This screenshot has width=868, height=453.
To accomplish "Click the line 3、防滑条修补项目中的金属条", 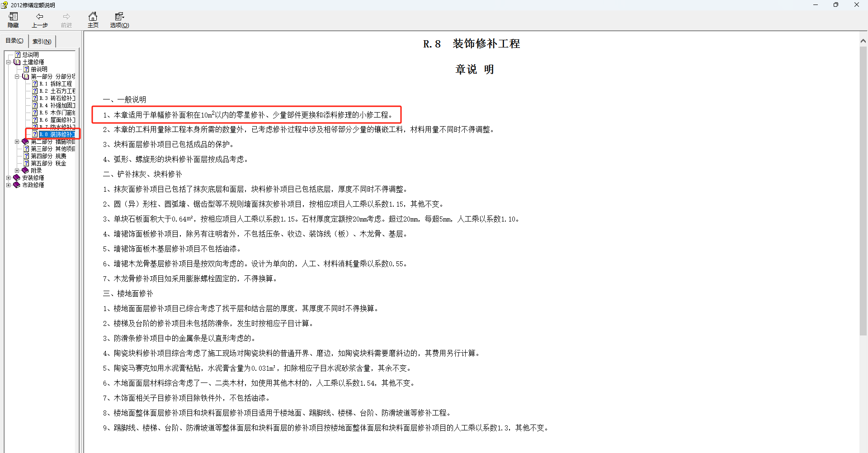I will pyautogui.click(x=180, y=338).
